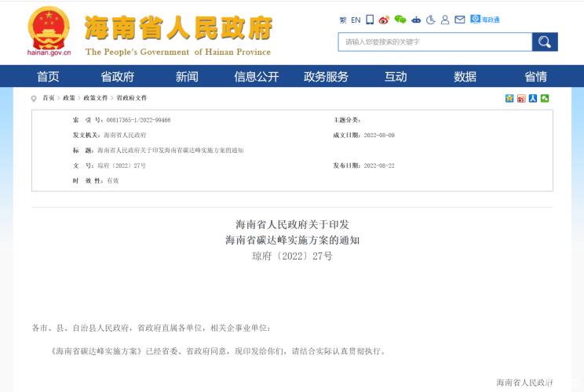The image size is (584, 392).
Task: Click 省政府文件 breadcrumb link
Action: [132, 98]
